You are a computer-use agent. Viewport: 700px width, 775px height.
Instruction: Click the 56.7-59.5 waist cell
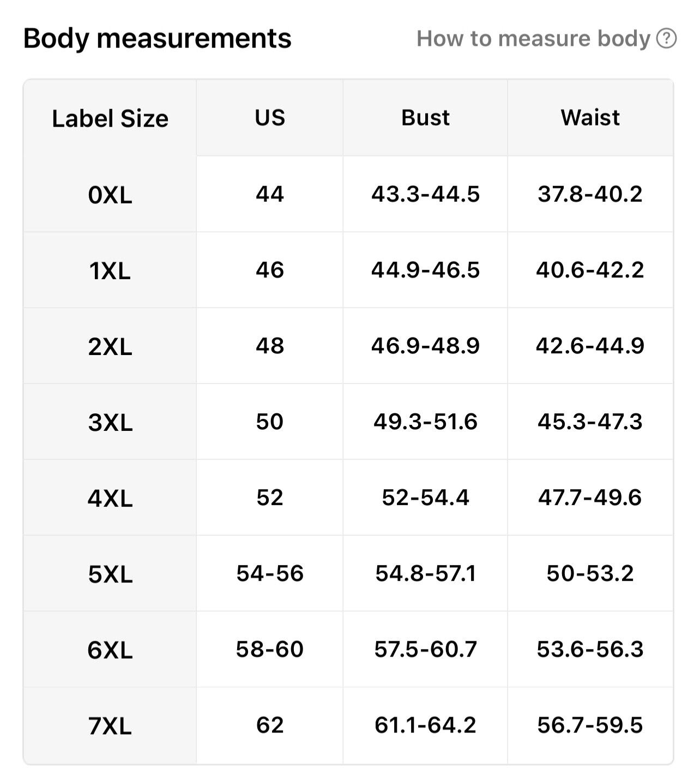tap(590, 725)
